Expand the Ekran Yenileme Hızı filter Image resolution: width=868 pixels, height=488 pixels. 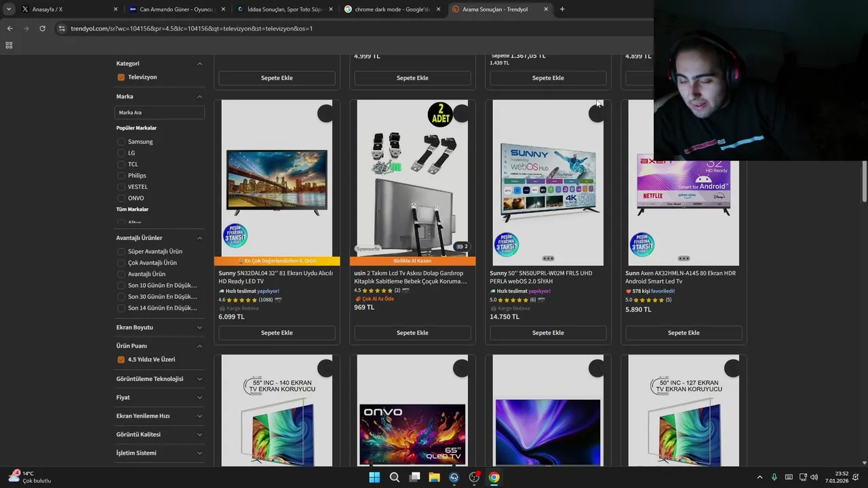199,416
